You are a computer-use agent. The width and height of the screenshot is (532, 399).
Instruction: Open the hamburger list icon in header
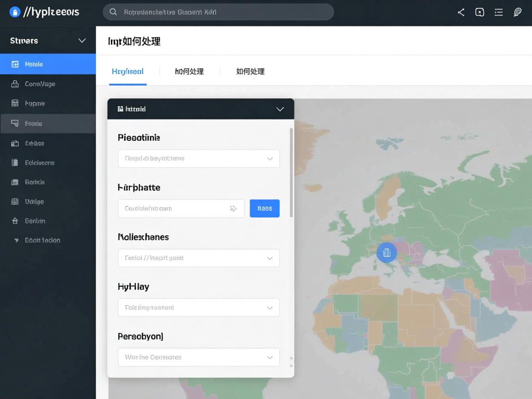[x=499, y=12]
